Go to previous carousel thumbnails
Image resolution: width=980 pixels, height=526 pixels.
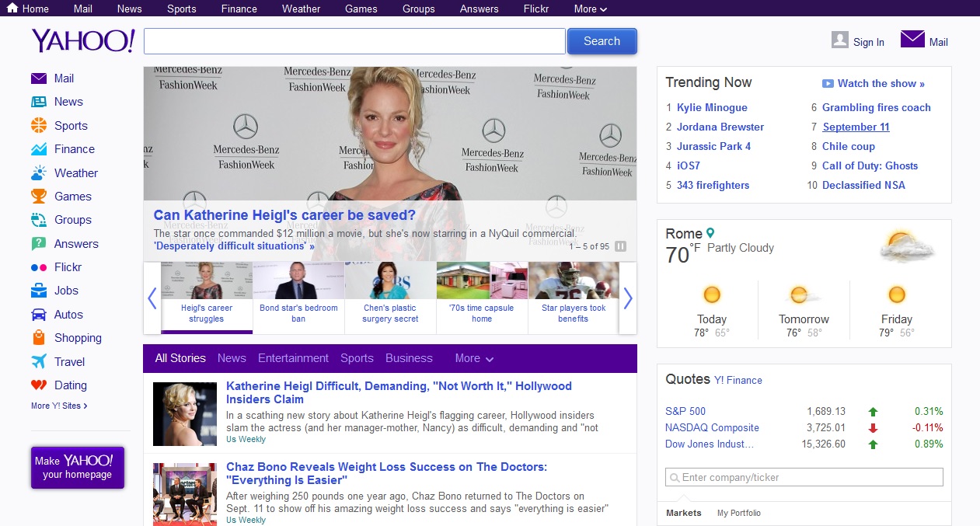[152, 298]
